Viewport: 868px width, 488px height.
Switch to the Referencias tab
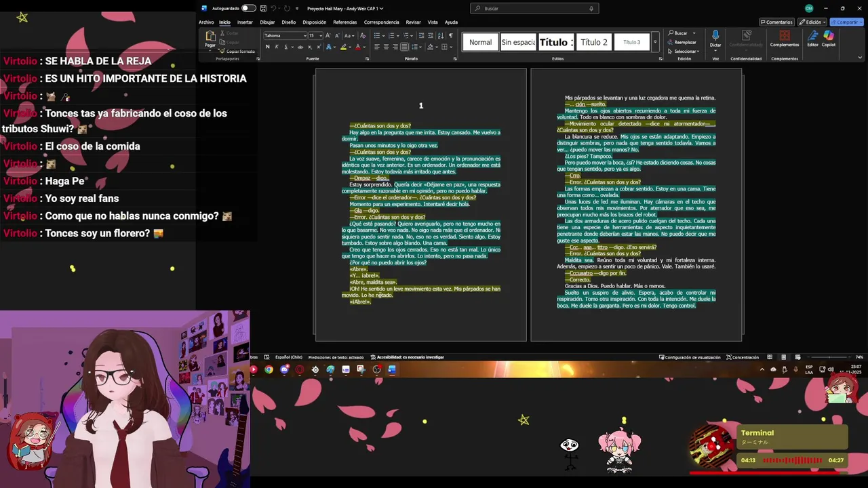(x=345, y=22)
